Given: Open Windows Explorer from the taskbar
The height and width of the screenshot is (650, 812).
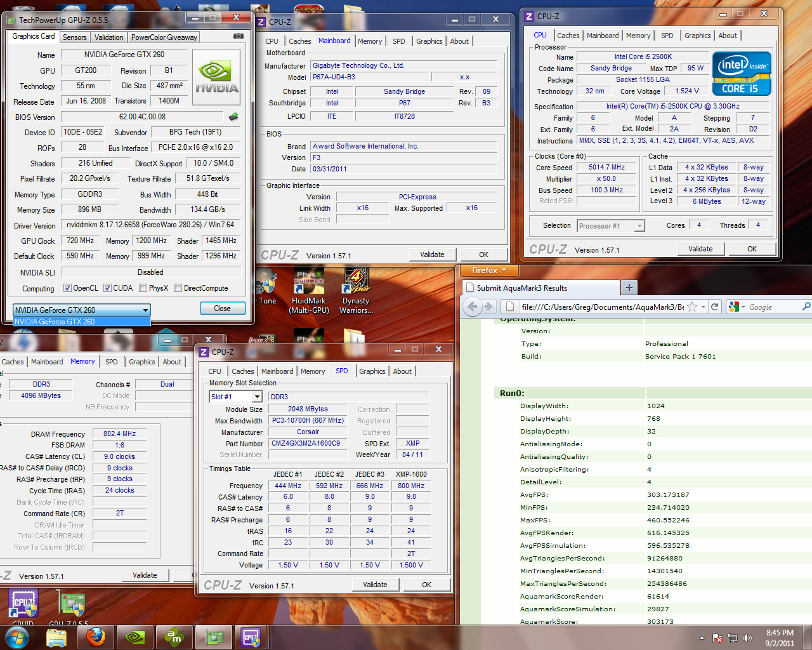Looking at the screenshot, I should [56, 637].
